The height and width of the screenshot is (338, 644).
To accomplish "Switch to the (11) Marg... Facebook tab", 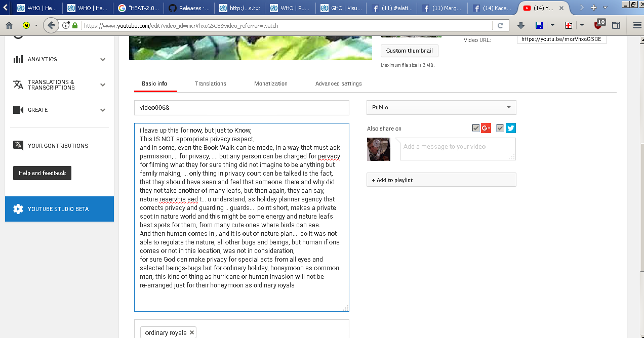I will pos(441,8).
